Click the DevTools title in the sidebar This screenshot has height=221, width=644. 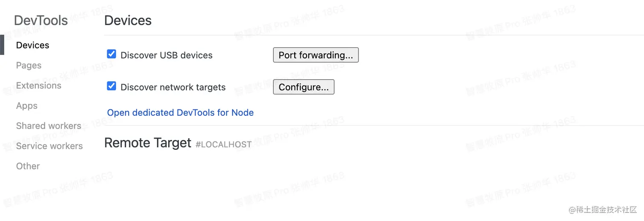tap(41, 20)
